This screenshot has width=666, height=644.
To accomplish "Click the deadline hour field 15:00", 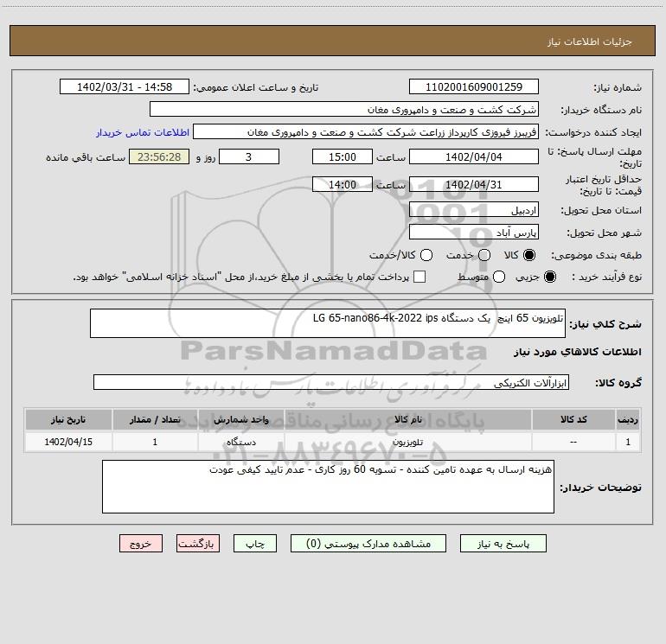I will (x=343, y=156).
